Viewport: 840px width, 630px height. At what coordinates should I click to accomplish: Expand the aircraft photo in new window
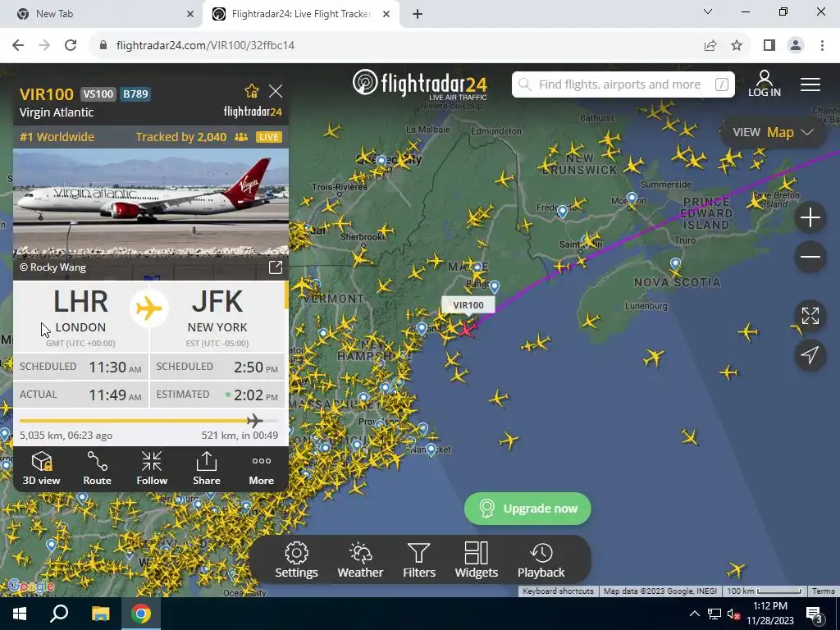(275, 267)
